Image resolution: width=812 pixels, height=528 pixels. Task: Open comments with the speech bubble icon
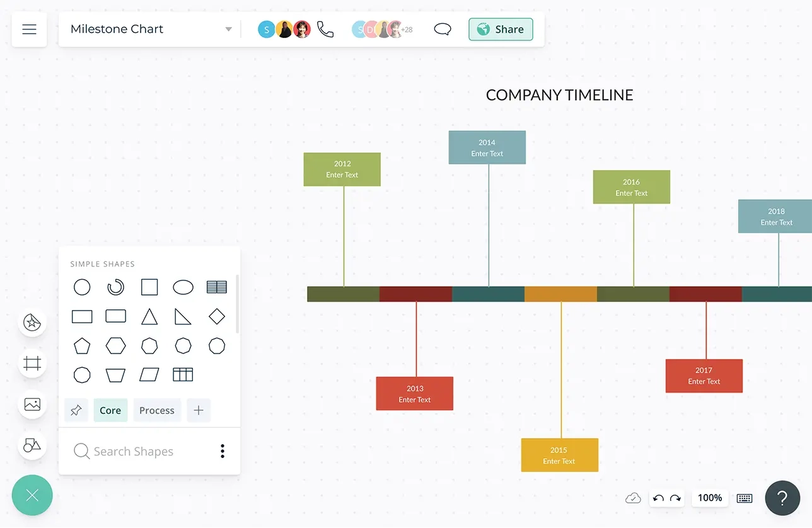[x=443, y=29]
